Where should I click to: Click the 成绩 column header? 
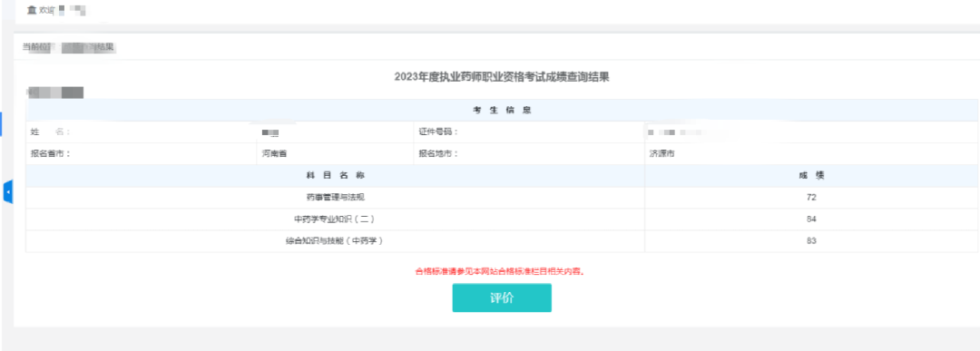click(x=811, y=176)
